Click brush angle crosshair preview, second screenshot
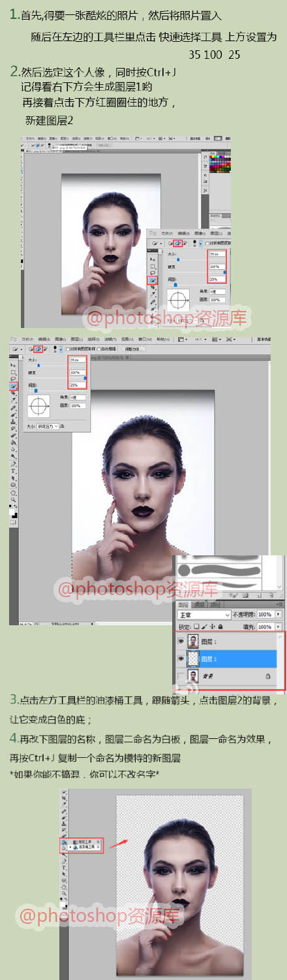The image size is (287, 980). pos(38,406)
